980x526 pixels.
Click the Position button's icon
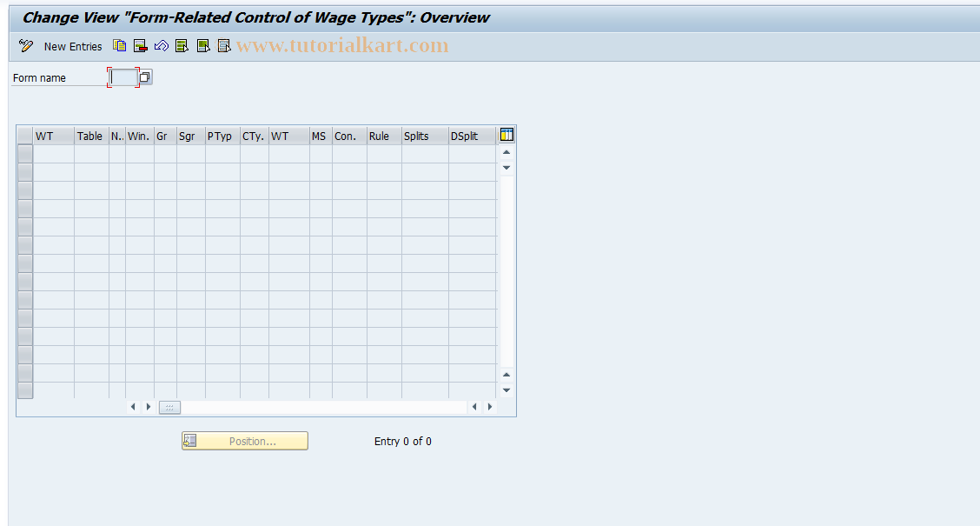pyautogui.click(x=190, y=441)
